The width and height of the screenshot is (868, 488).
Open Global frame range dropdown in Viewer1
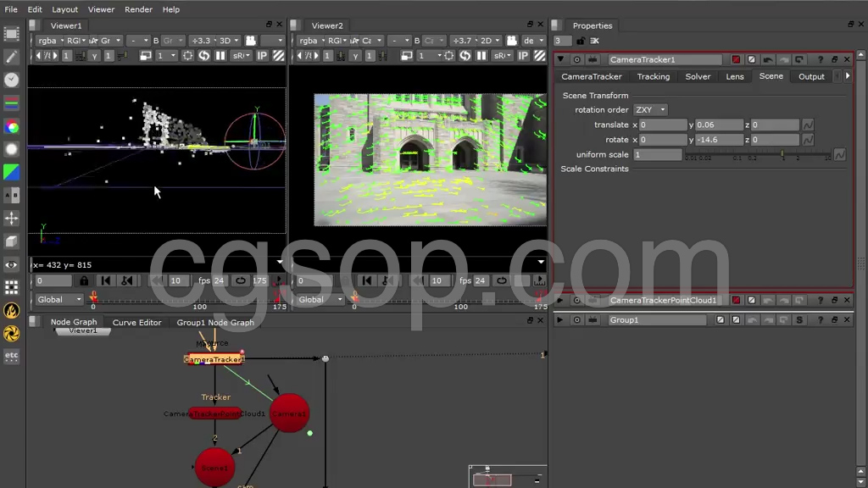click(x=58, y=299)
